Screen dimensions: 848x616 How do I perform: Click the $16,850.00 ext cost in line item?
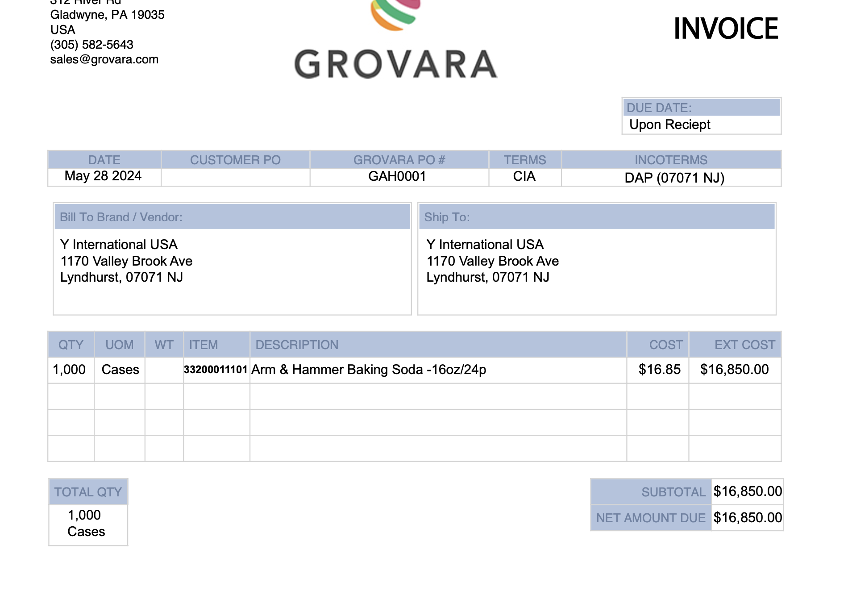coord(734,370)
